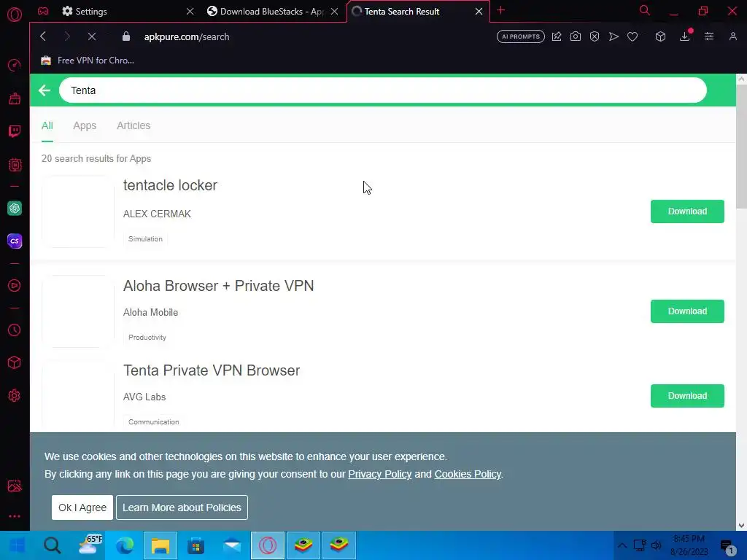Click Learn More about Policies
The image size is (747, 560).
[x=182, y=507]
